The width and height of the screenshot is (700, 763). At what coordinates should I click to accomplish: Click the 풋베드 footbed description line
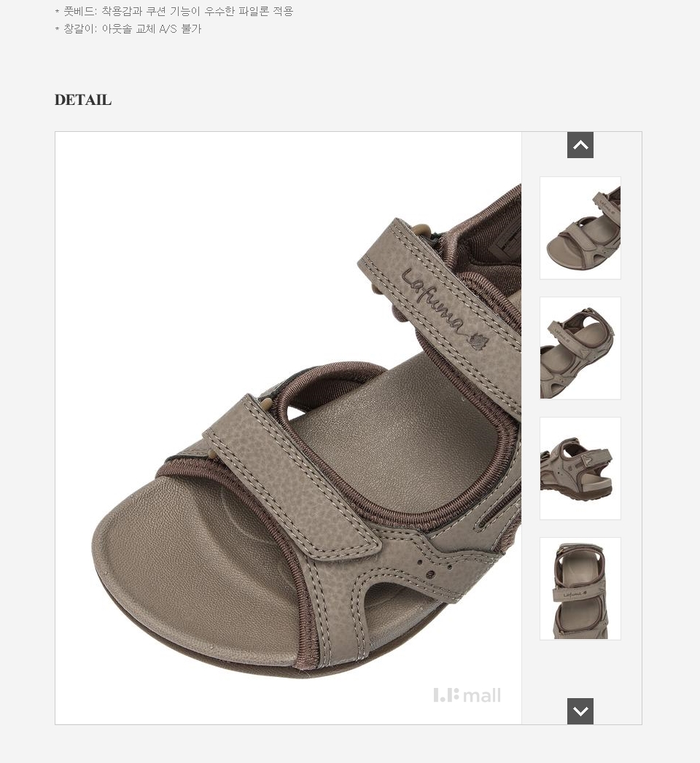click(x=174, y=11)
